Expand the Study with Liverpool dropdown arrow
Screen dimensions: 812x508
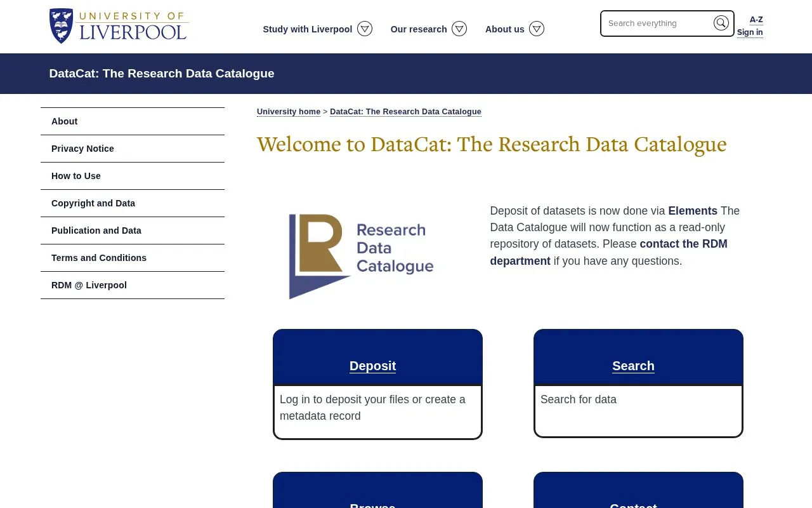pyautogui.click(x=365, y=29)
